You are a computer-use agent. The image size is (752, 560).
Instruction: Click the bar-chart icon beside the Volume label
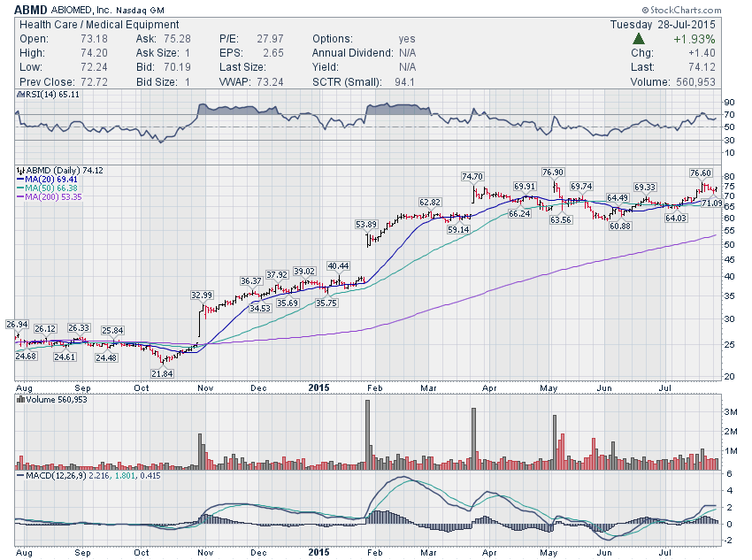pyautogui.click(x=20, y=399)
